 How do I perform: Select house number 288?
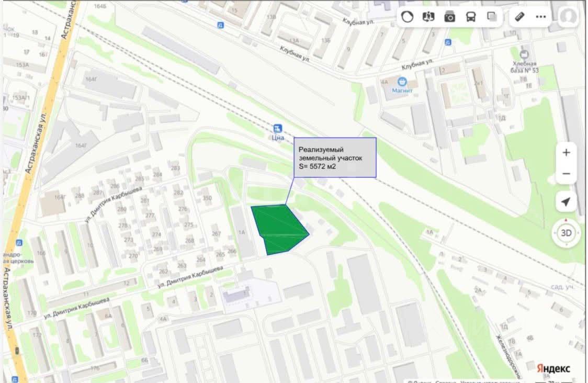click(x=80, y=196)
